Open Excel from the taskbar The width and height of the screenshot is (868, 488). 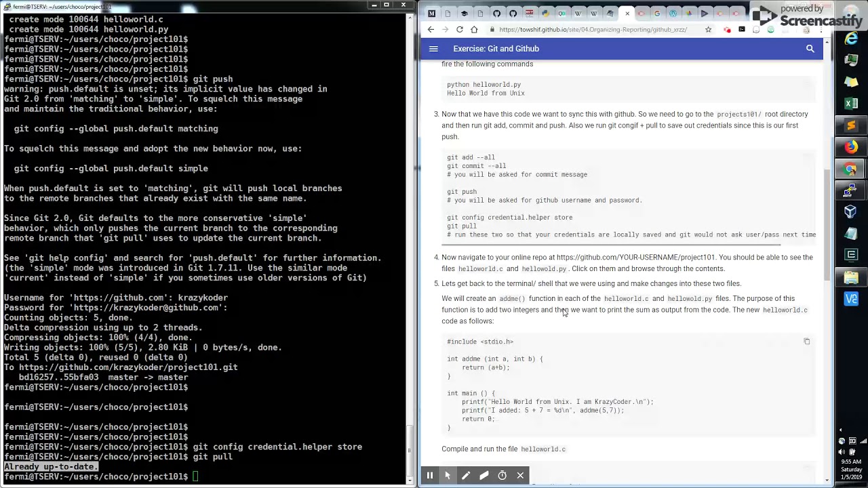point(851,104)
